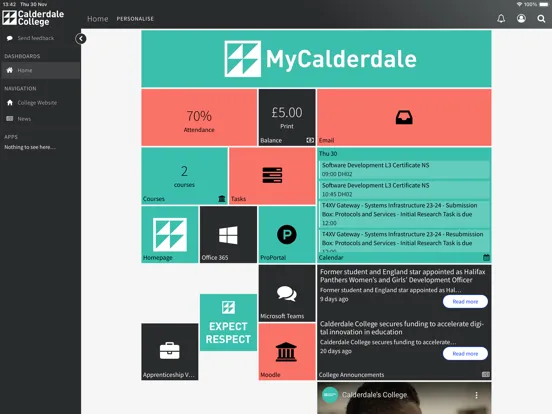552x414 pixels.
Task: Click the Thu 30 calendar date header
Action: pyautogui.click(x=328, y=153)
